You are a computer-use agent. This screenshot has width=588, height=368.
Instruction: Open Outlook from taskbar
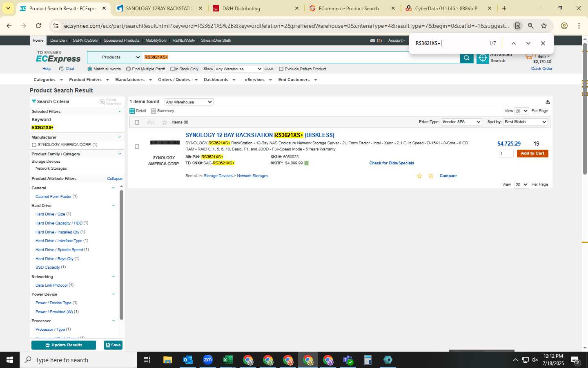pyautogui.click(x=188, y=360)
